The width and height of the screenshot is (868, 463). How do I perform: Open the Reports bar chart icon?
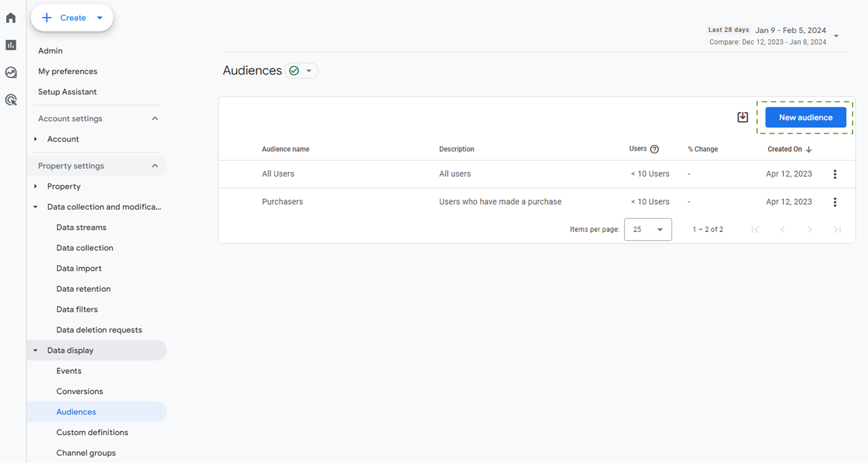pos(11,45)
